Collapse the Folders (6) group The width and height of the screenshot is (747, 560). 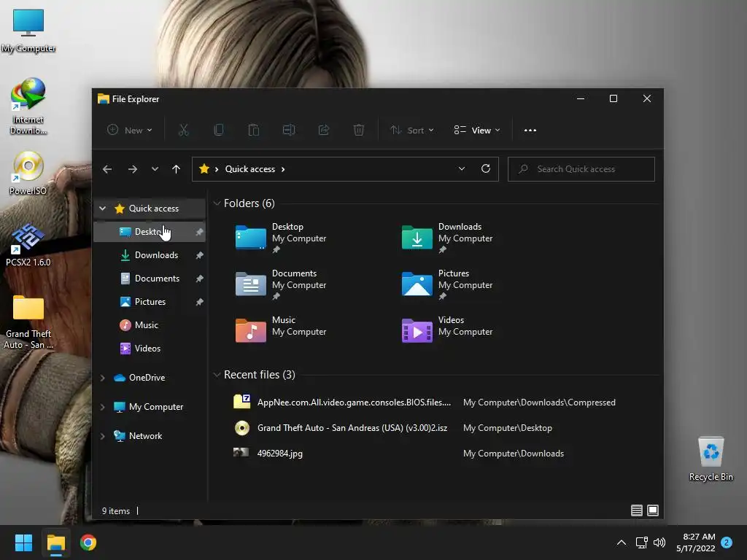217,203
